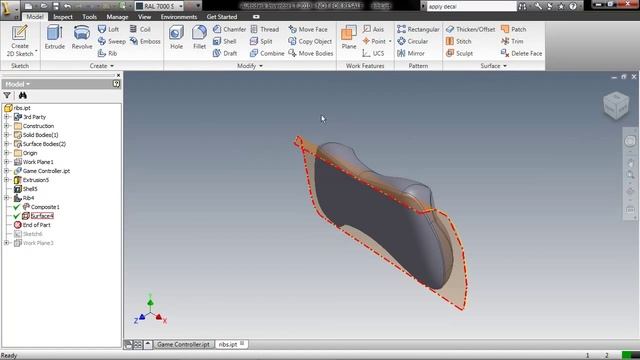Select Move Bodies tool
640x360 pixels.
click(311, 53)
